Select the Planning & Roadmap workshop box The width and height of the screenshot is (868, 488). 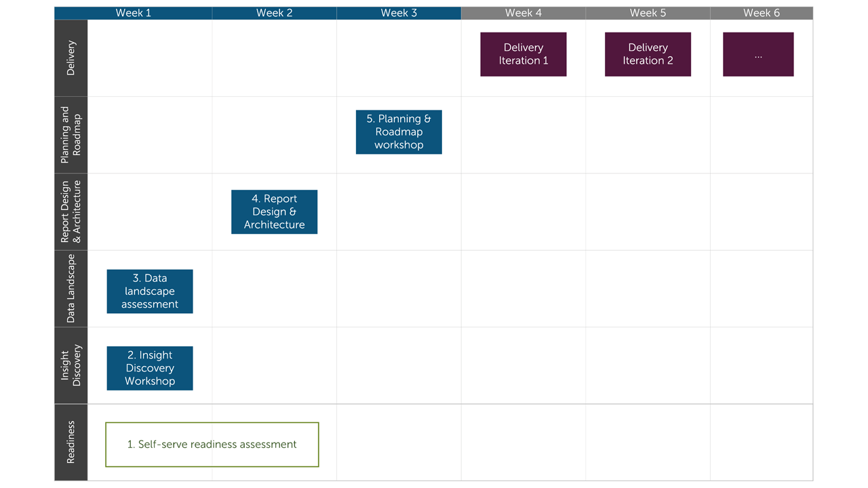click(399, 132)
